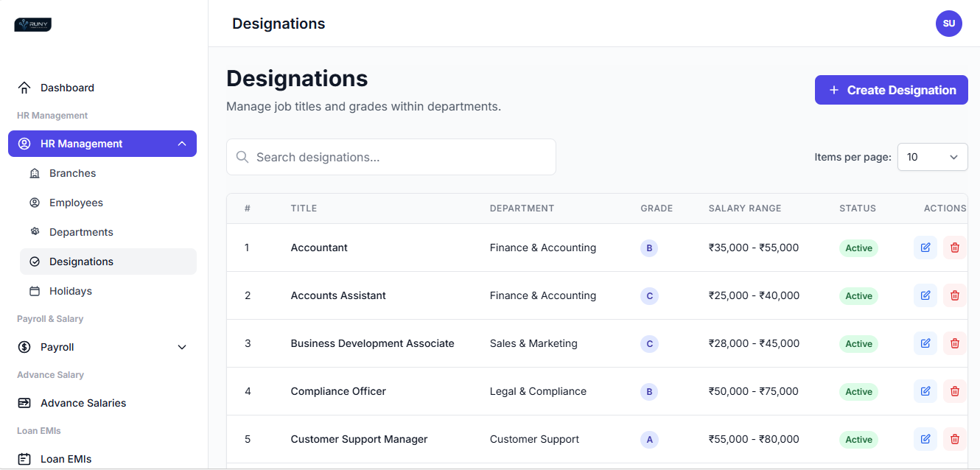Click the Compliance Officer title
Viewport: 980px width, 470px height.
338,391
